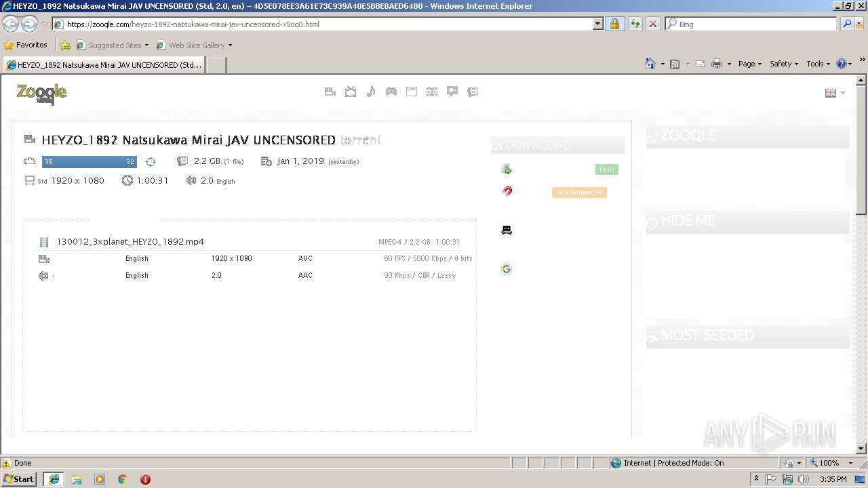
Task: Click the Home toolbar icon
Action: click(650, 64)
